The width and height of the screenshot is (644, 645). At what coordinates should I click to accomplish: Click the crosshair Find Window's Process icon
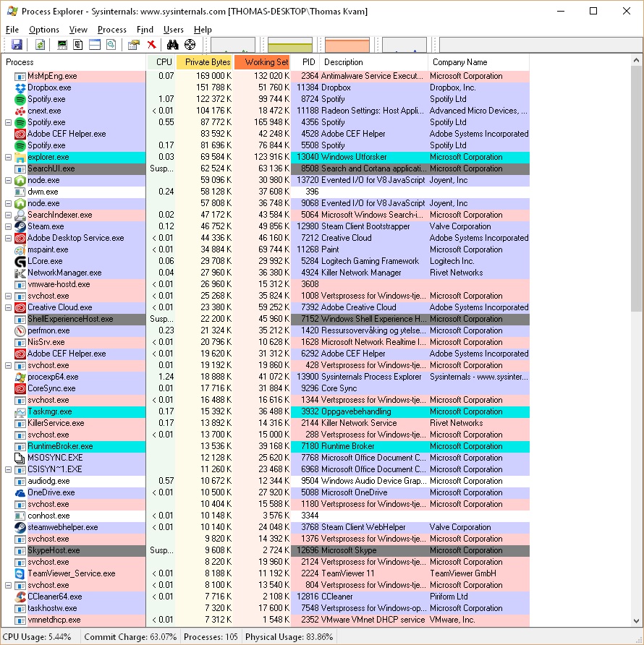pos(190,44)
